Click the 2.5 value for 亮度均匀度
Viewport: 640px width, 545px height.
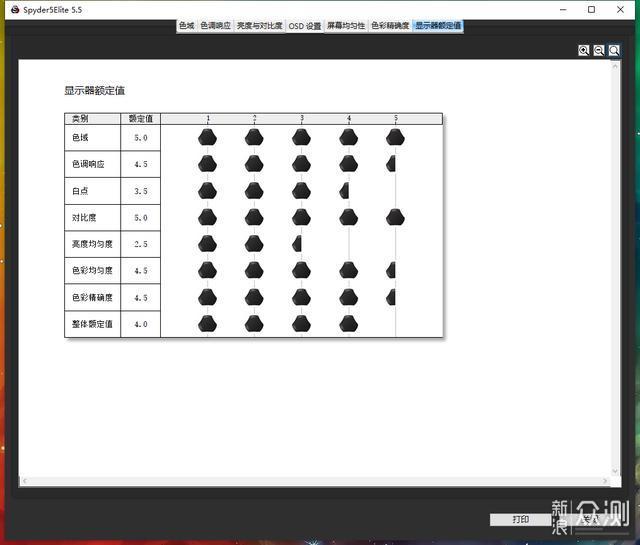click(x=141, y=244)
